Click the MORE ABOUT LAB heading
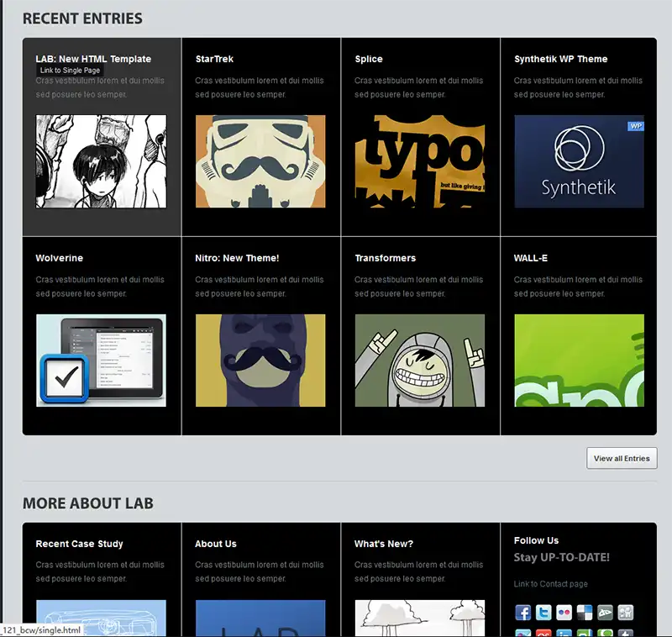 point(88,503)
